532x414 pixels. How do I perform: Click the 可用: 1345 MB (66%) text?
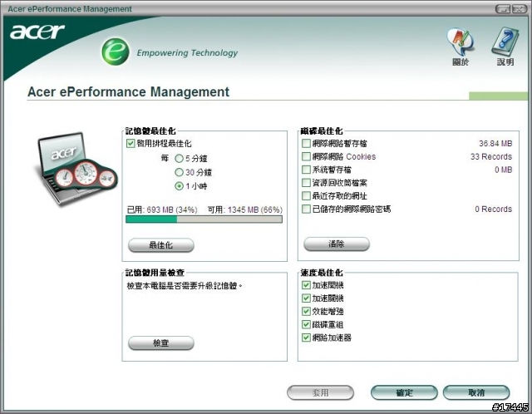click(x=244, y=209)
